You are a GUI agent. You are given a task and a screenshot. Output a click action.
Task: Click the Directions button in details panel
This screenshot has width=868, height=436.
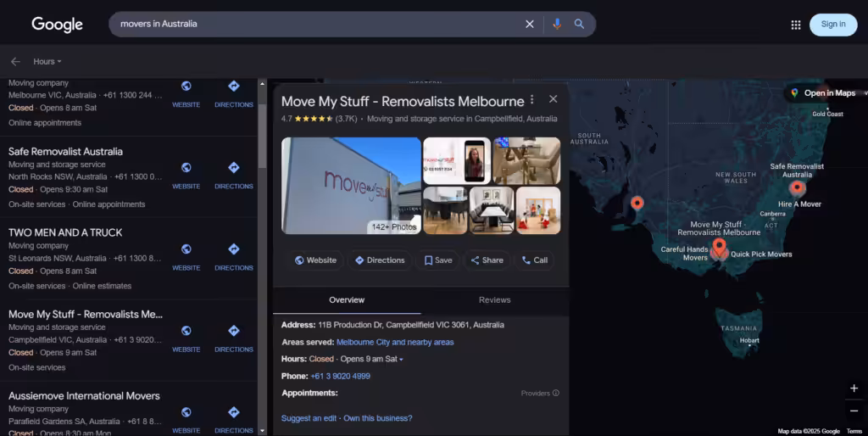pyautogui.click(x=380, y=260)
